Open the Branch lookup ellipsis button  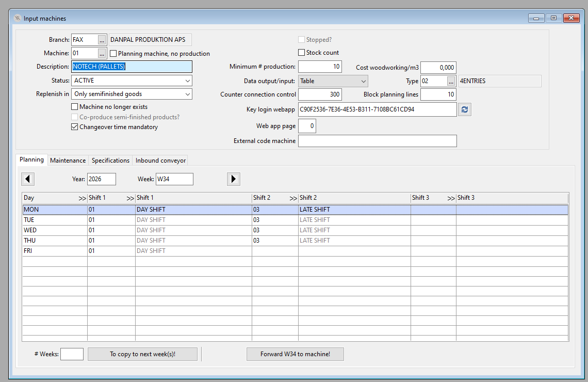click(102, 40)
